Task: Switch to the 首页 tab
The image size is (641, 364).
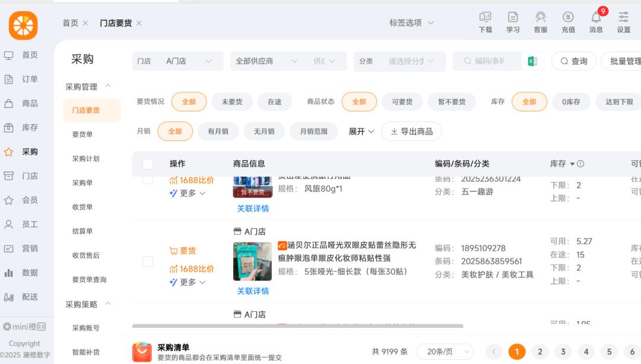Action: pyautogui.click(x=70, y=23)
